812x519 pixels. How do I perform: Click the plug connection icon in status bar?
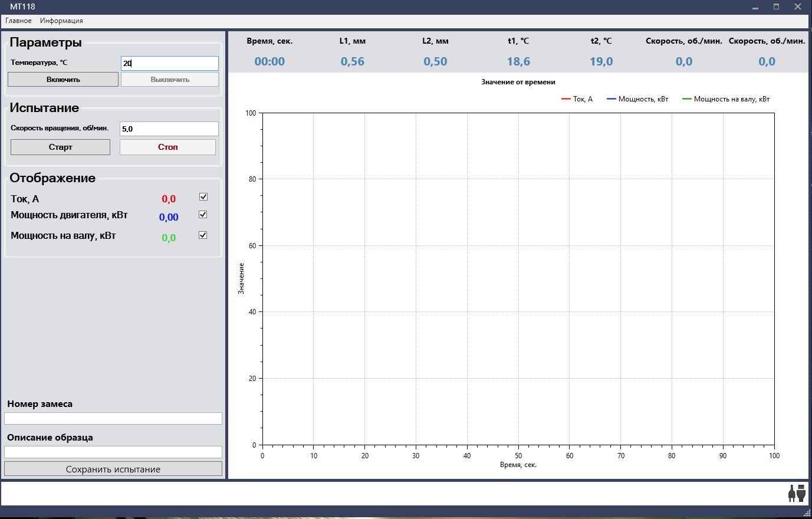point(797,493)
